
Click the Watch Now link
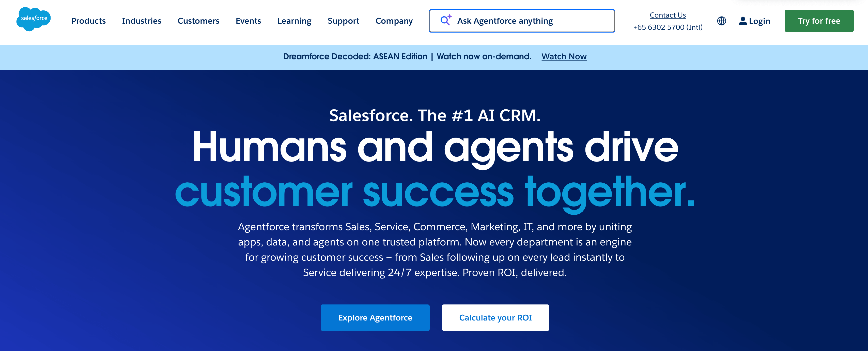click(564, 56)
